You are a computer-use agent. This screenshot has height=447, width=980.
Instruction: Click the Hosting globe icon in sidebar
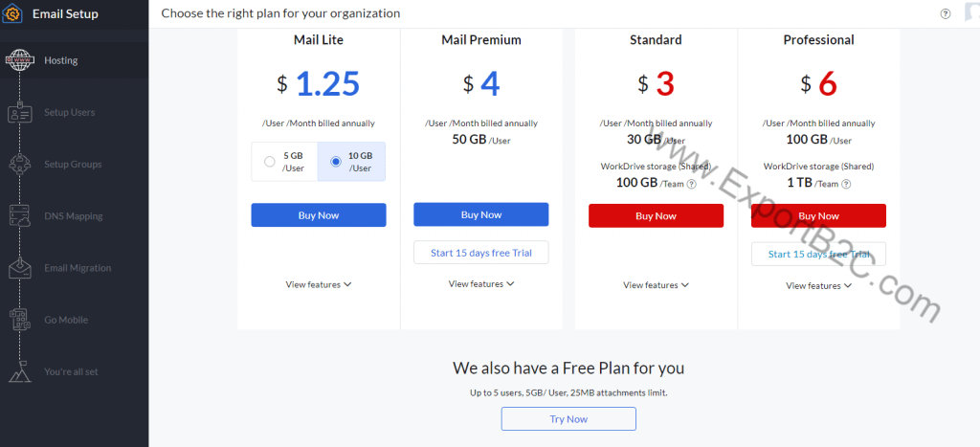click(x=19, y=60)
